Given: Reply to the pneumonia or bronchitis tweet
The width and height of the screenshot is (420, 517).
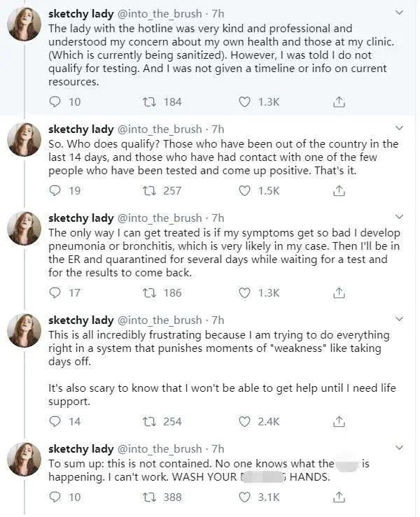Looking at the screenshot, I should tap(56, 293).
